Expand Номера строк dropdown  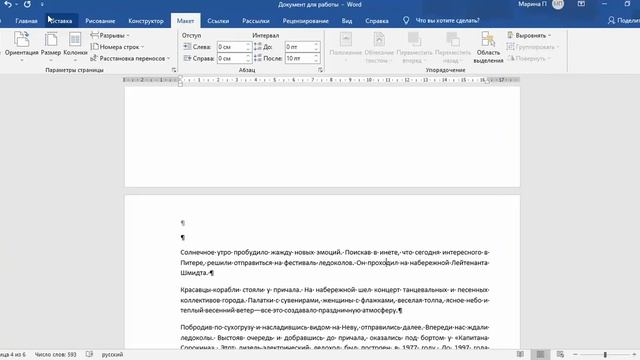coord(117,47)
